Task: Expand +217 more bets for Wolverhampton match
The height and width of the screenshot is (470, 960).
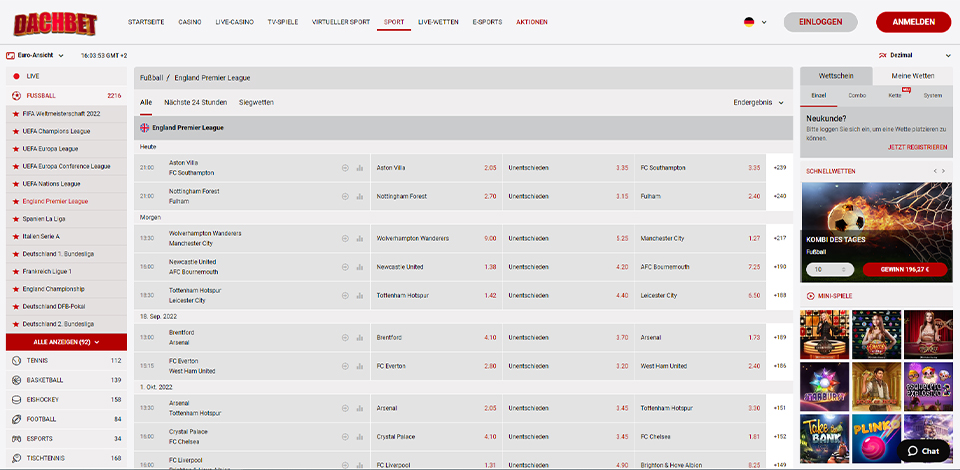Action: [779, 239]
